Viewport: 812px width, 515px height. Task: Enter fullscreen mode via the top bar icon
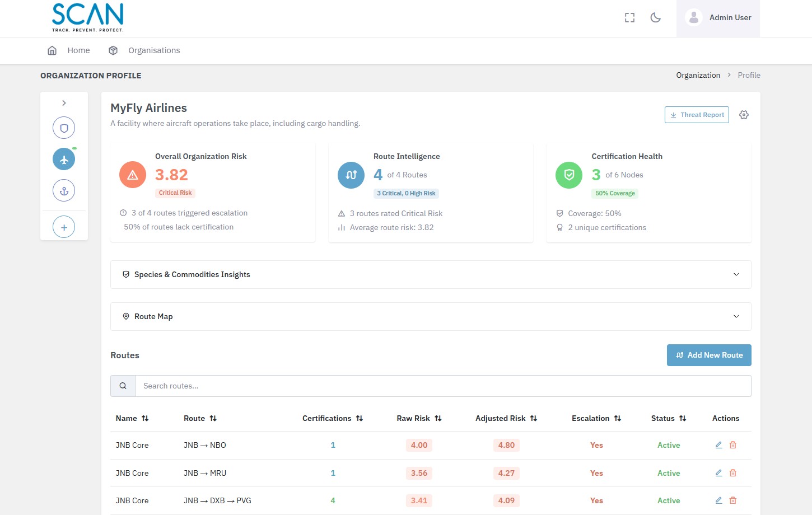(x=629, y=17)
